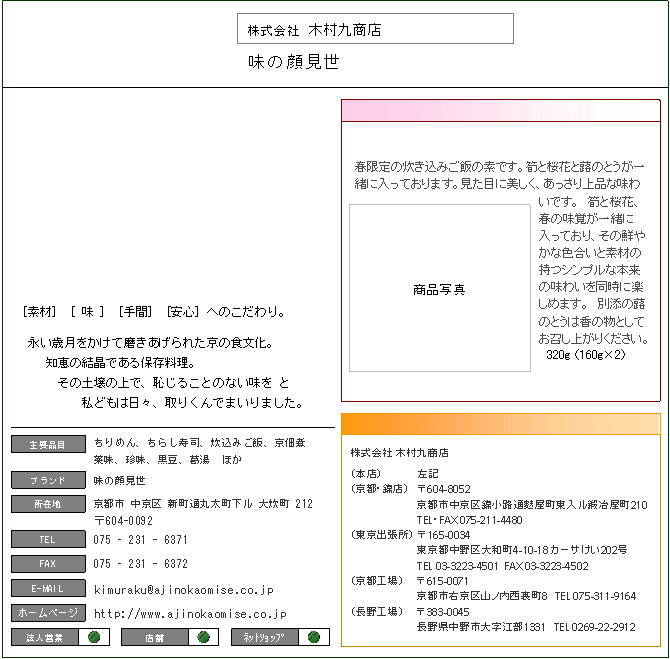Image resolution: width=670 pixels, height=659 pixels.
Task: Click the orange header bar of company panel
Action: pyautogui.click(x=501, y=424)
